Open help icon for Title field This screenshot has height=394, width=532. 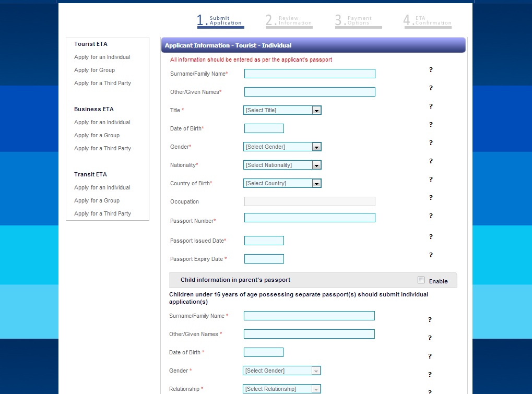(x=431, y=106)
